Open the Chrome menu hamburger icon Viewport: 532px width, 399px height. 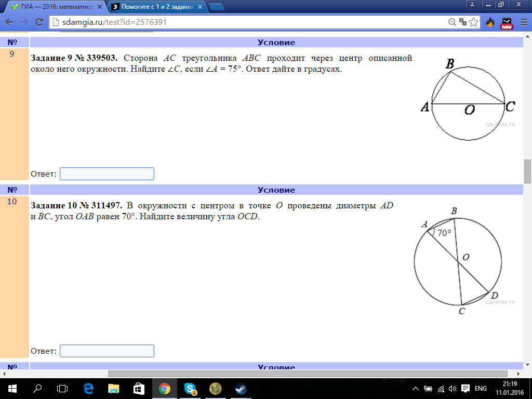pyautogui.click(x=523, y=22)
